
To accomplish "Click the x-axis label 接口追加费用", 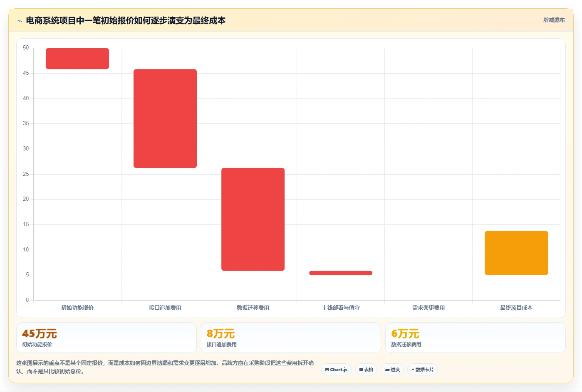I will (165, 308).
